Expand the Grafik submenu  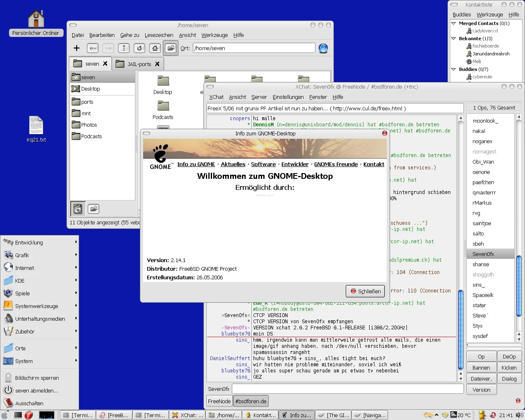(40, 255)
